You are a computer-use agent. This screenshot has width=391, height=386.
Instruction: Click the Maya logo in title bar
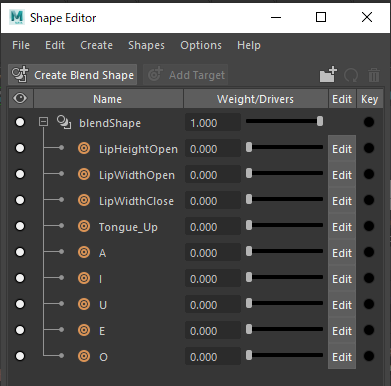pyautogui.click(x=17, y=17)
